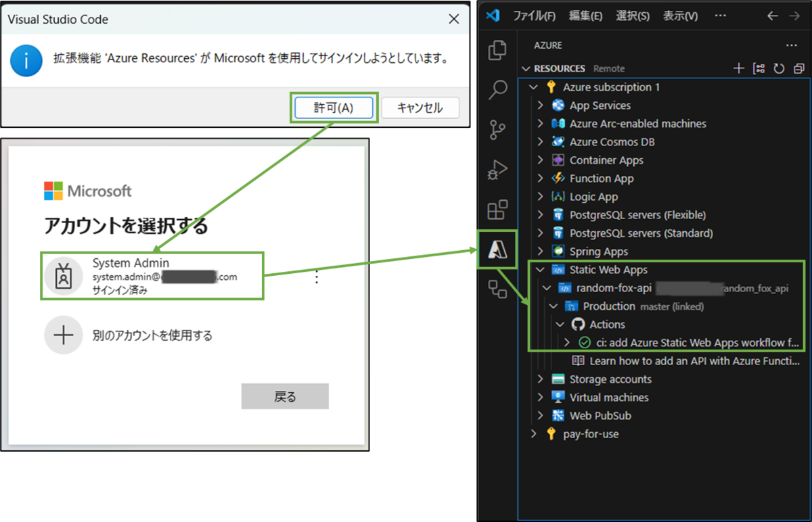
Task: Expand the App Services node
Action: [540, 105]
